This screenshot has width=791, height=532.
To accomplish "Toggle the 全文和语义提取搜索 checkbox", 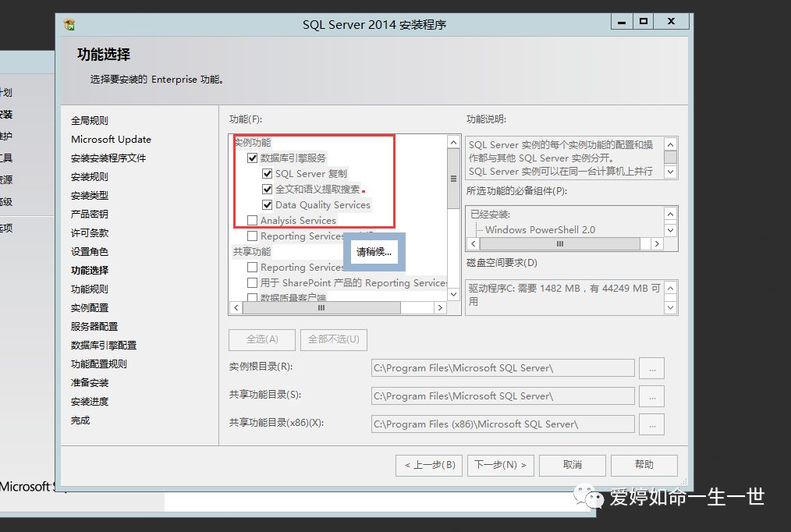I will [x=268, y=189].
